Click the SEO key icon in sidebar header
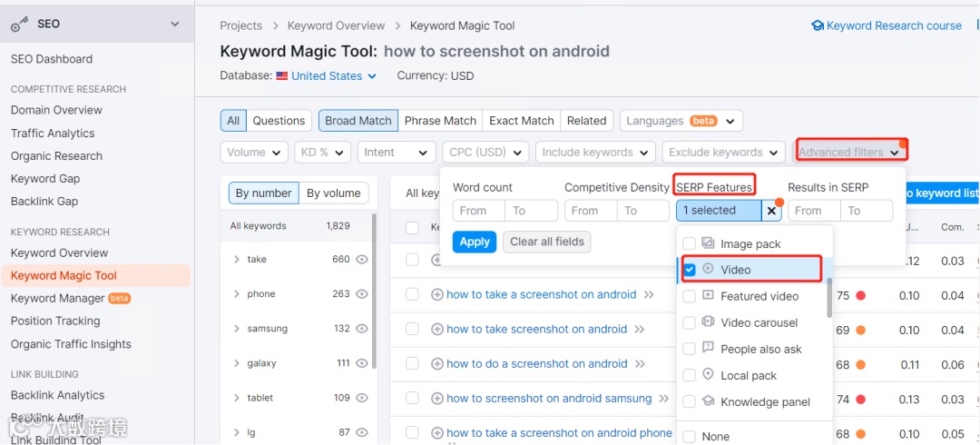Image resolution: width=980 pixels, height=445 pixels. click(21, 25)
